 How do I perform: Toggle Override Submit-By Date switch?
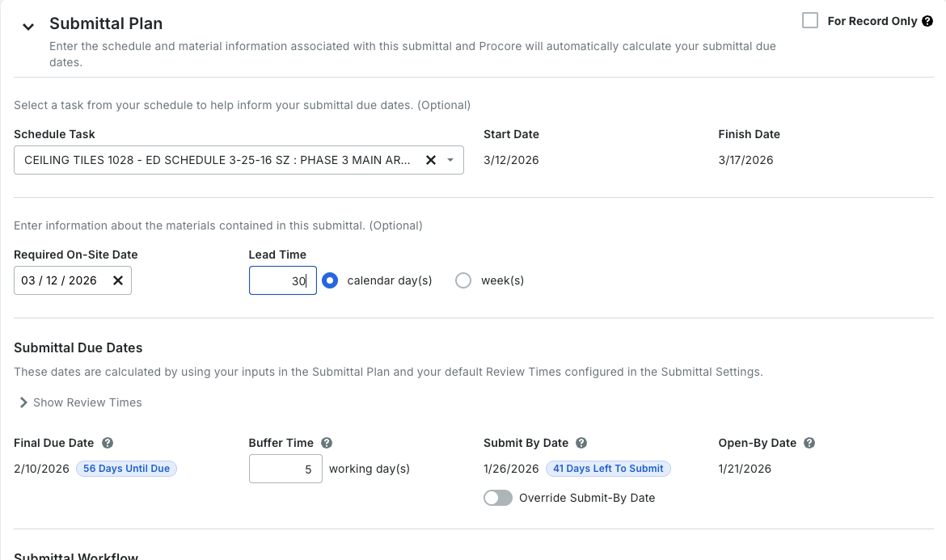(x=498, y=498)
